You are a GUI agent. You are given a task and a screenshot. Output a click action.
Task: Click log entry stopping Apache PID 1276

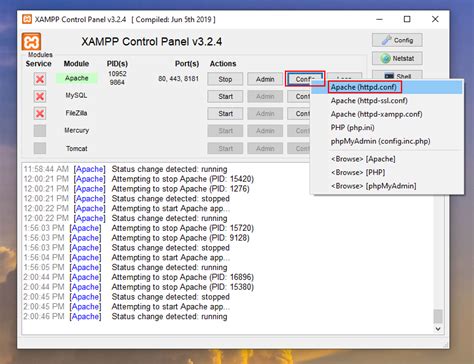pos(137,189)
